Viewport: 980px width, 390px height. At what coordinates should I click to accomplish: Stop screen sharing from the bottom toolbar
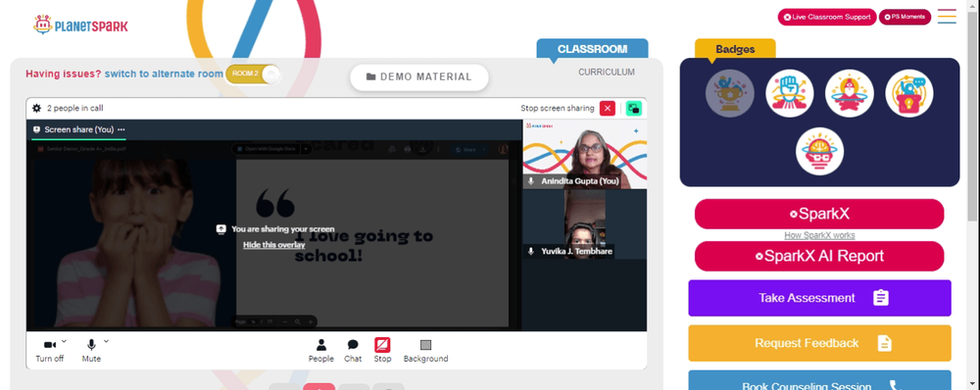click(382, 351)
